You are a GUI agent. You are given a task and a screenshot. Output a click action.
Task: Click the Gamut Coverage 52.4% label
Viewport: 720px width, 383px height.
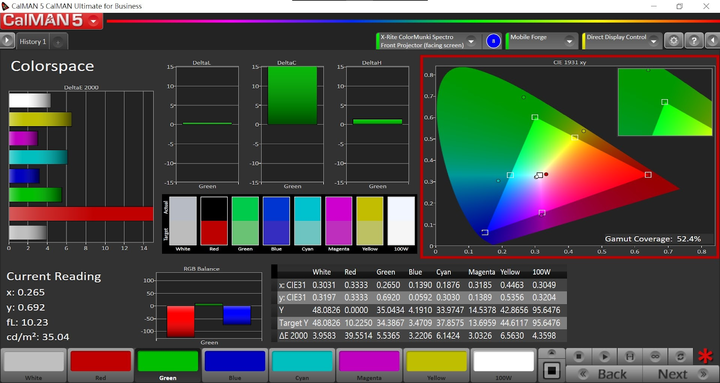click(653, 239)
